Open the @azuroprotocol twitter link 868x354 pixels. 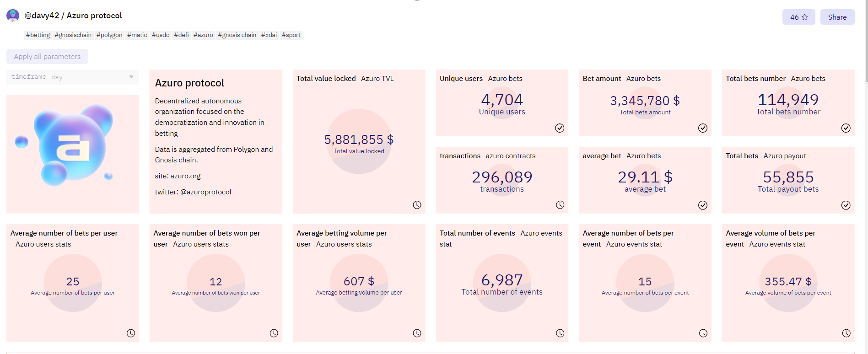[205, 192]
